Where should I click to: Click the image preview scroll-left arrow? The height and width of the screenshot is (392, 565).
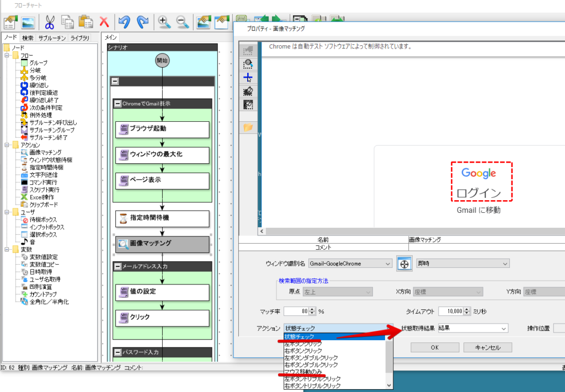[x=262, y=232]
